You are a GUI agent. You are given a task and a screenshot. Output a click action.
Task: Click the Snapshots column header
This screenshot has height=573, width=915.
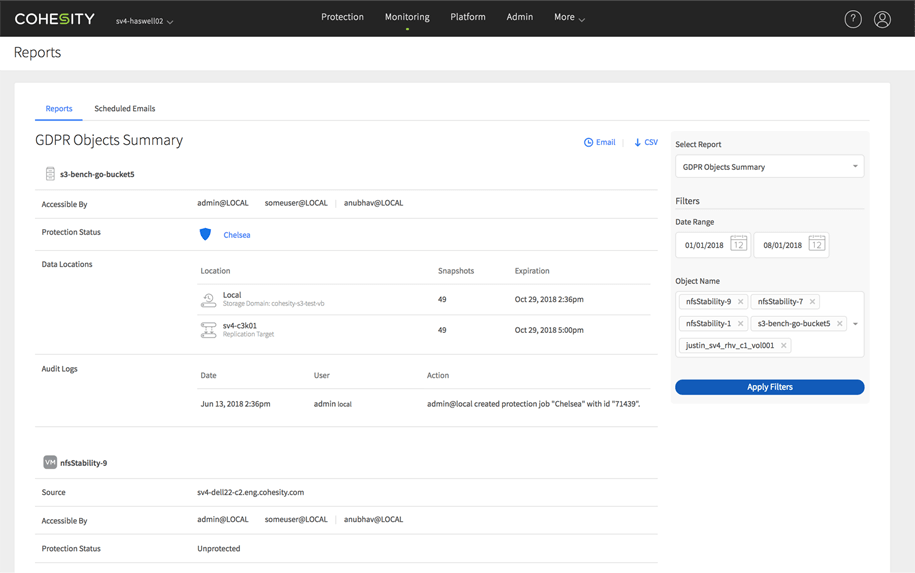[x=456, y=271]
